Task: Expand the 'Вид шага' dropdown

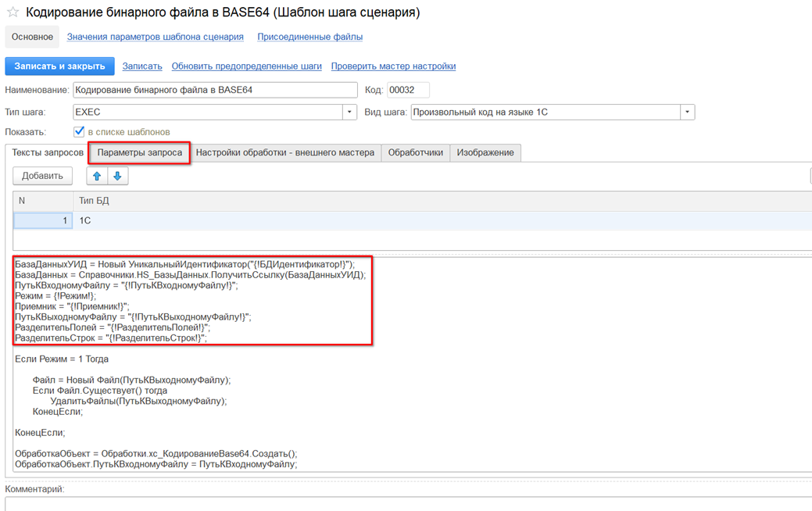Action: (687, 112)
